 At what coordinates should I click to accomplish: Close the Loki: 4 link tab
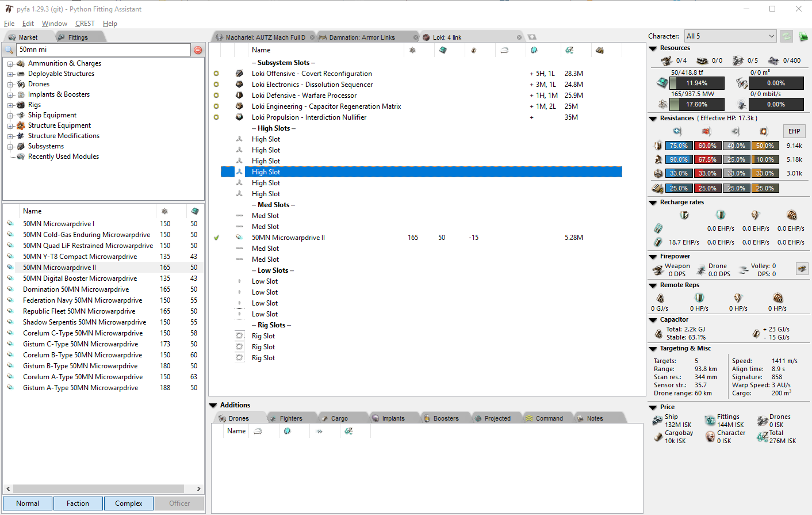point(519,37)
